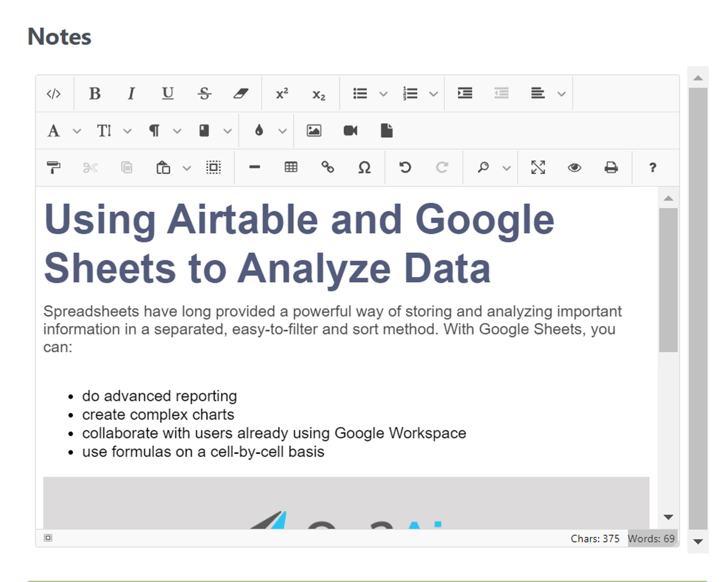Toggle HTML source code view
Viewport: 728px width, 582px height.
tap(53, 93)
